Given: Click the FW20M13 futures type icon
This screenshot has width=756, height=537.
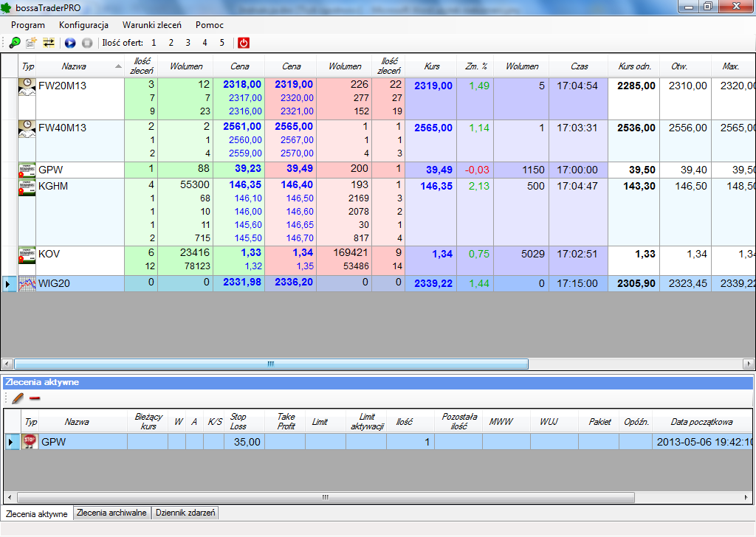Looking at the screenshot, I should pos(27,87).
